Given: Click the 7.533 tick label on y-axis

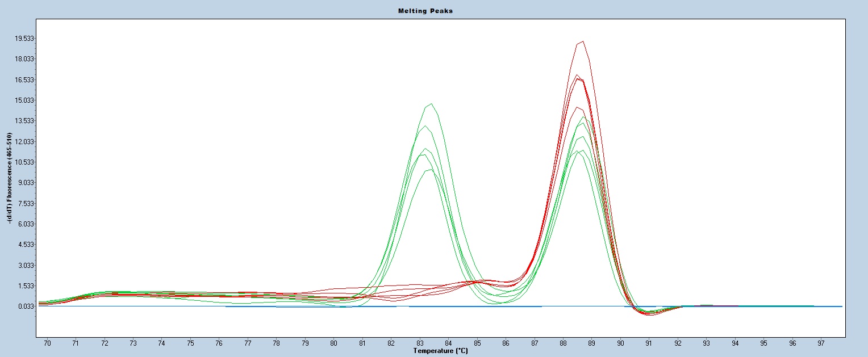Looking at the screenshot, I should tap(25, 204).
